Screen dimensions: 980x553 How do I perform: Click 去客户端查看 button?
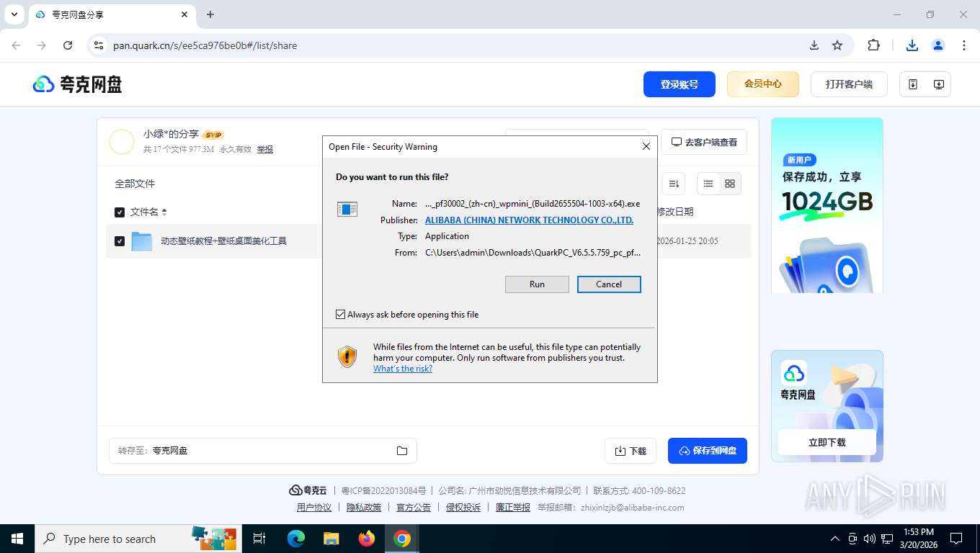pos(704,142)
